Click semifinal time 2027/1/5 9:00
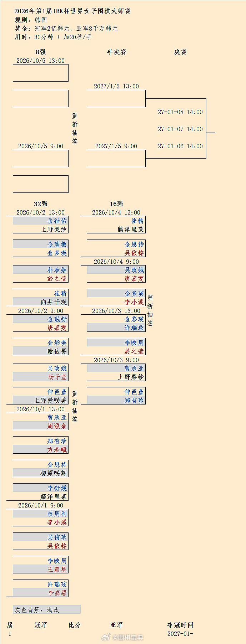 pyautogui.click(x=116, y=146)
